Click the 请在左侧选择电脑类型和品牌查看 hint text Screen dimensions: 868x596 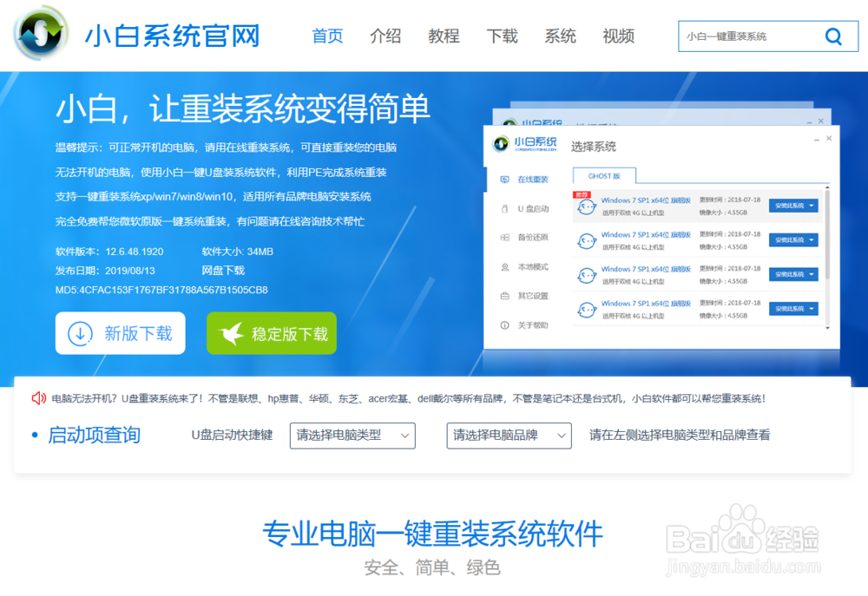tap(680, 435)
